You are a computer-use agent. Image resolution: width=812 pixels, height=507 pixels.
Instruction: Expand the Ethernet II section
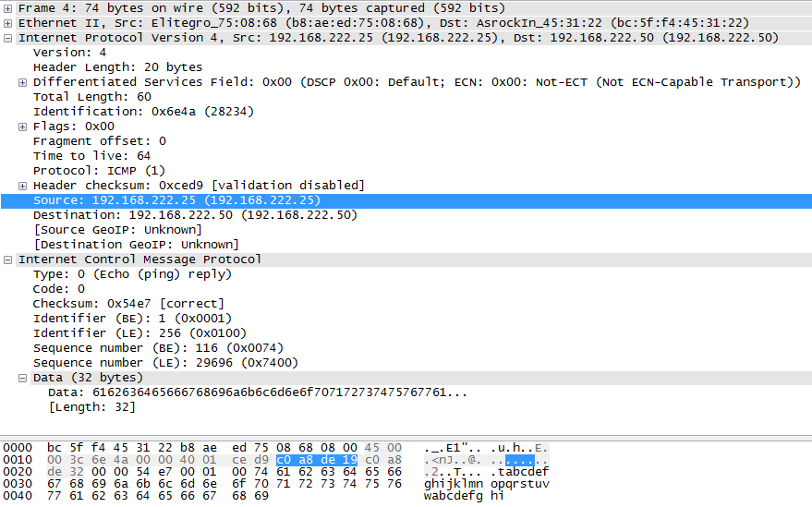pyautogui.click(x=7, y=23)
